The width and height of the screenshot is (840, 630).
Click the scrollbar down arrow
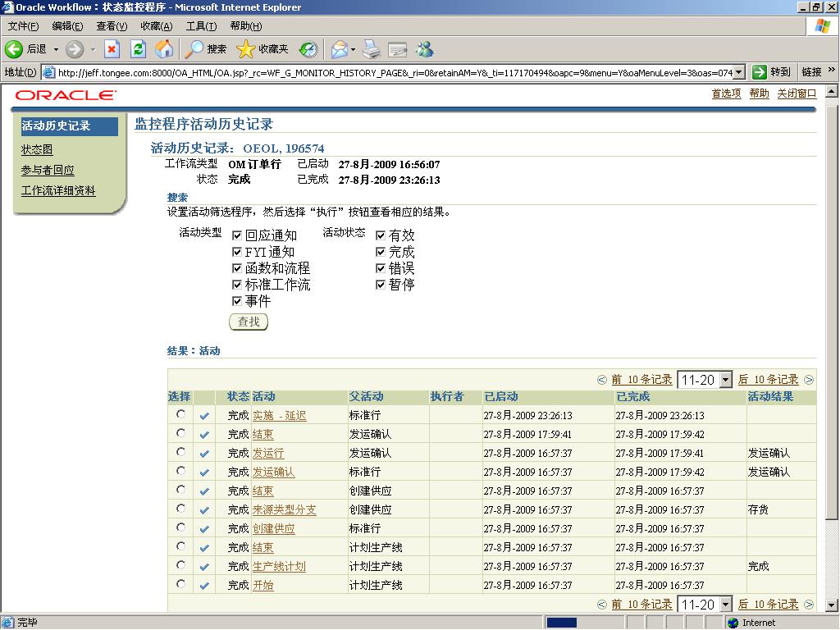pyautogui.click(x=831, y=606)
